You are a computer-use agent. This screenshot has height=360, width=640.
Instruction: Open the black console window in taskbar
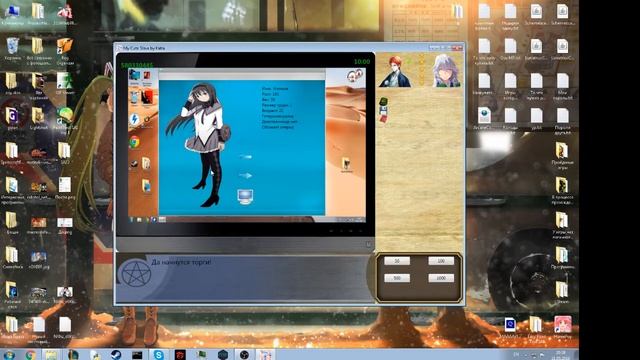(x=137, y=355)
